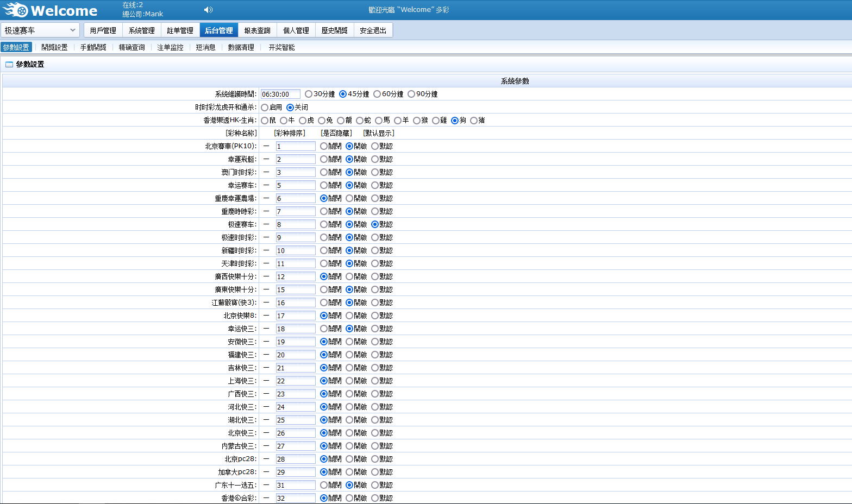Switch to the 數據清理 sub-tab
This screenshot has height=504, width=852.
tap(241, 47)
